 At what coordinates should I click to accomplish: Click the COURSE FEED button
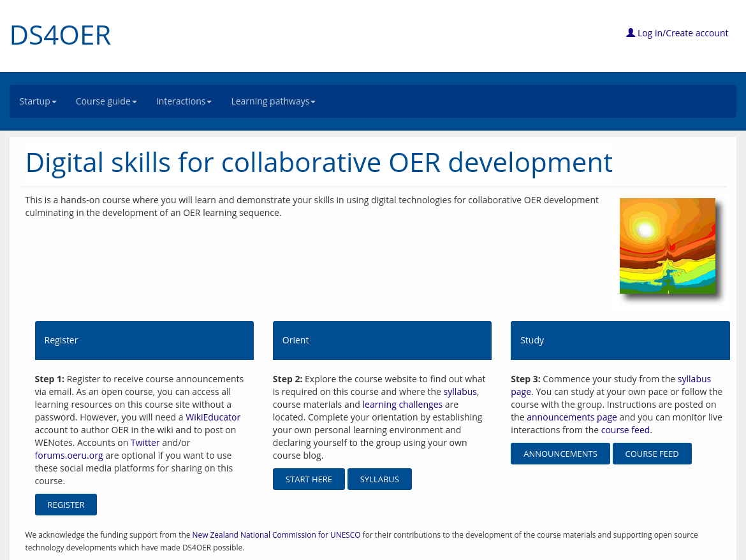point(652,454)
